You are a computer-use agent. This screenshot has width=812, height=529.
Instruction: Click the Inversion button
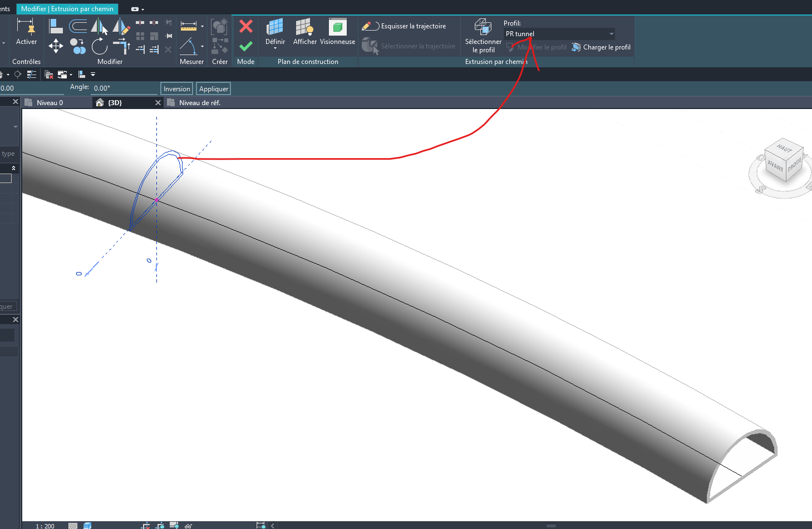[176, 88]
